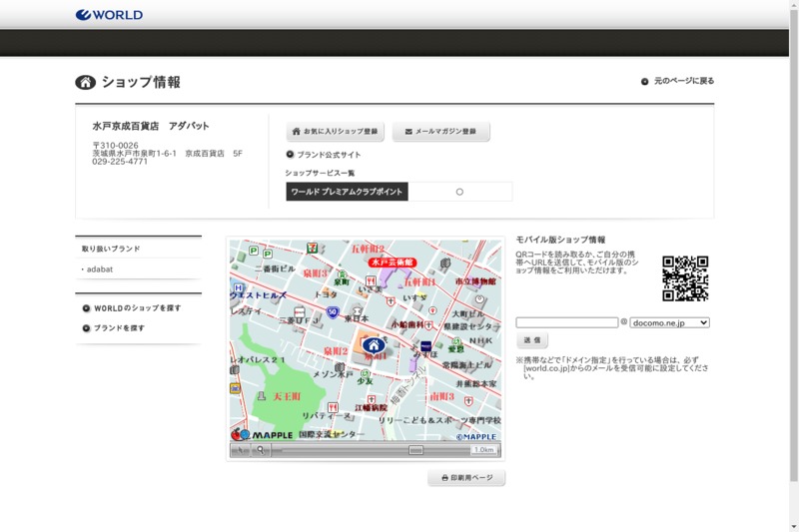Click the NHK label on the map
The height and width of the screenshot is (532, 799).
480,340
